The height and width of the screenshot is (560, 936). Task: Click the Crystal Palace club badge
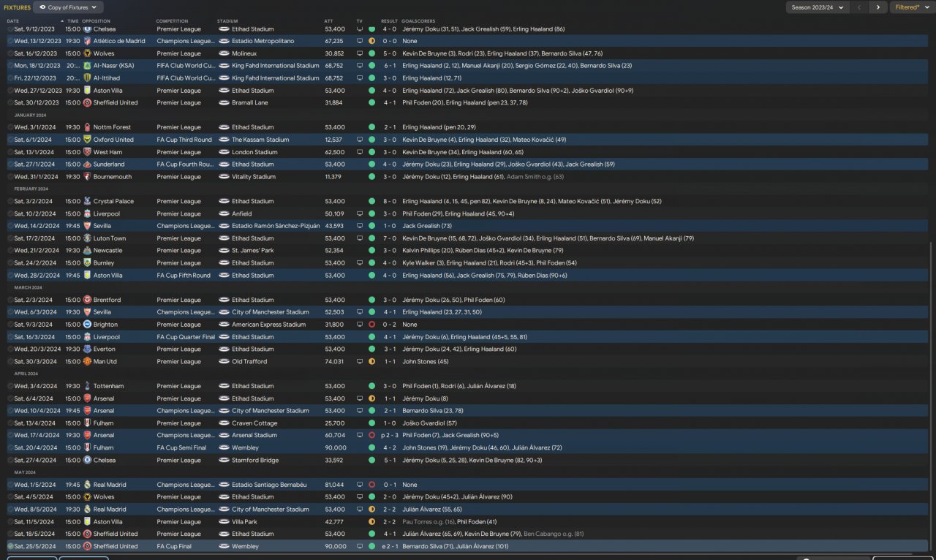88,201
